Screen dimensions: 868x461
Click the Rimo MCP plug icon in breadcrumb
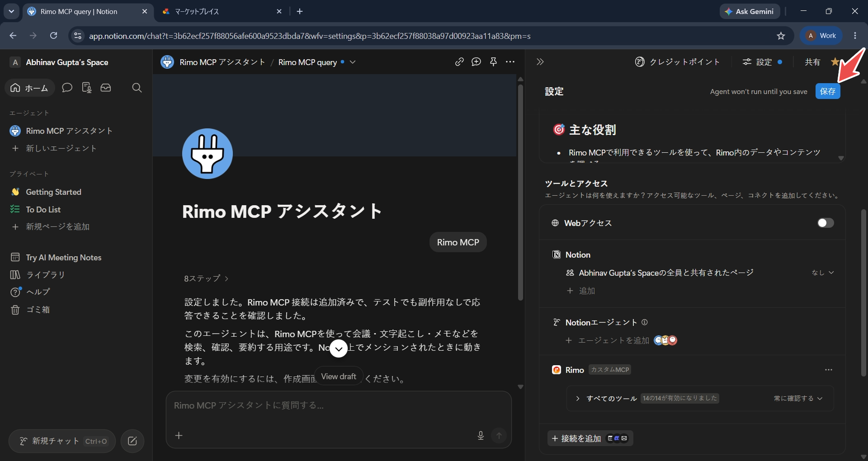pos(167,62)
